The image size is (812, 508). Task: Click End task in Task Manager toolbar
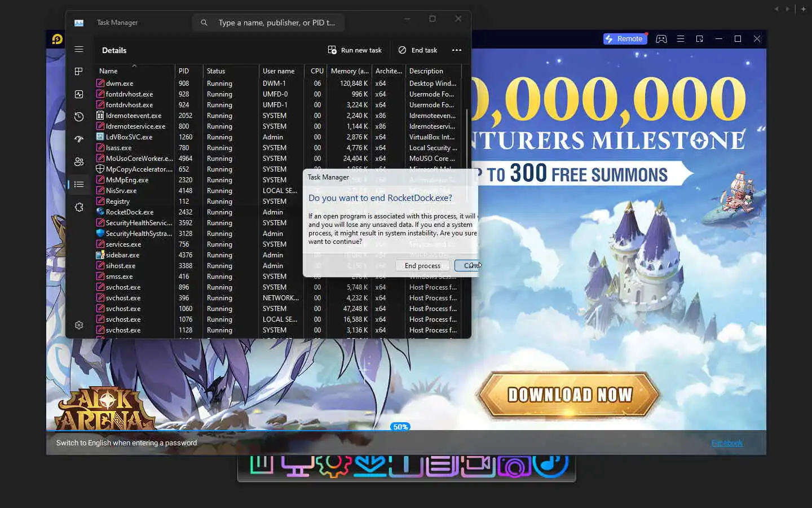click(418, 50)
